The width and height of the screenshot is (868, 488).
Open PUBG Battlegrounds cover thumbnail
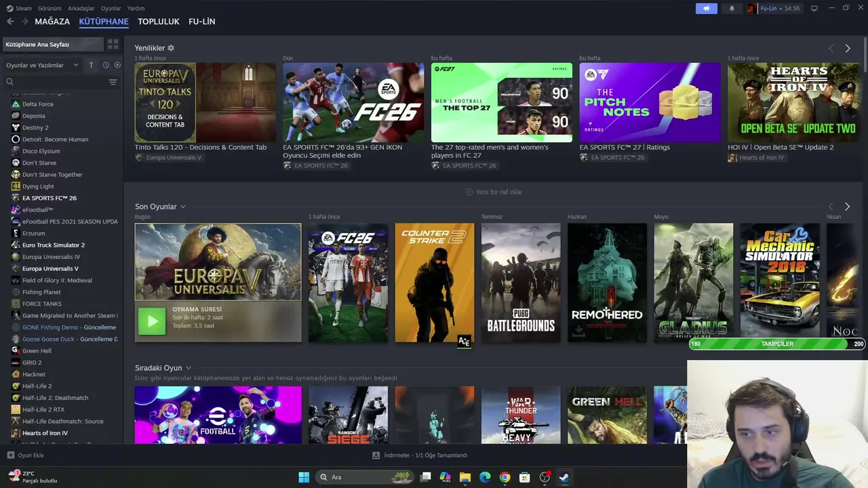[521, 283]
